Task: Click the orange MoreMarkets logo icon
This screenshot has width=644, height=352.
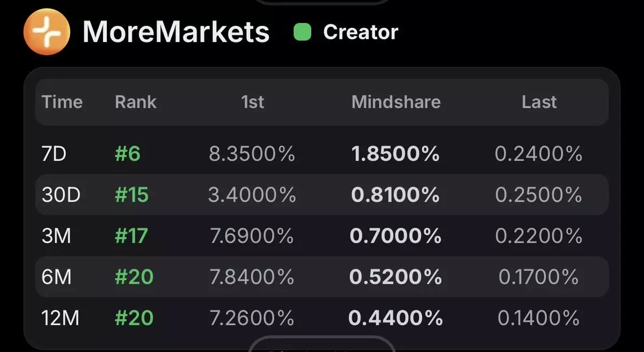Action: click(47, 32)
